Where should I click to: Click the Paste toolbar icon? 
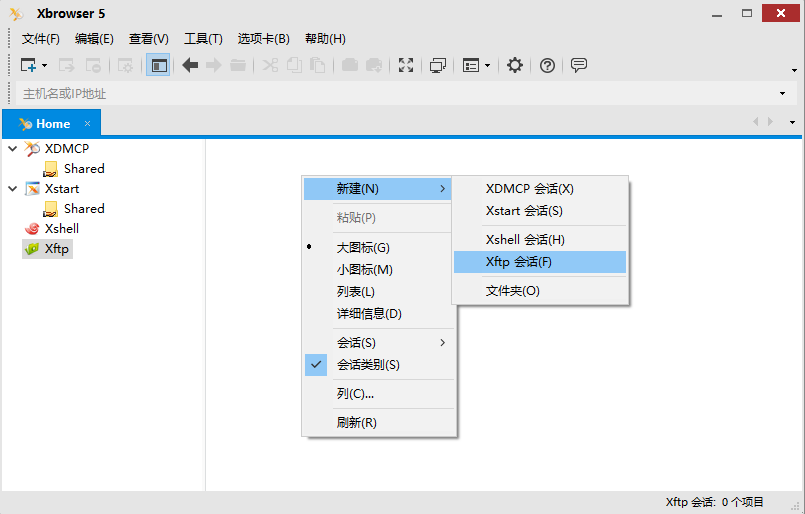click(x=318, y=65)
